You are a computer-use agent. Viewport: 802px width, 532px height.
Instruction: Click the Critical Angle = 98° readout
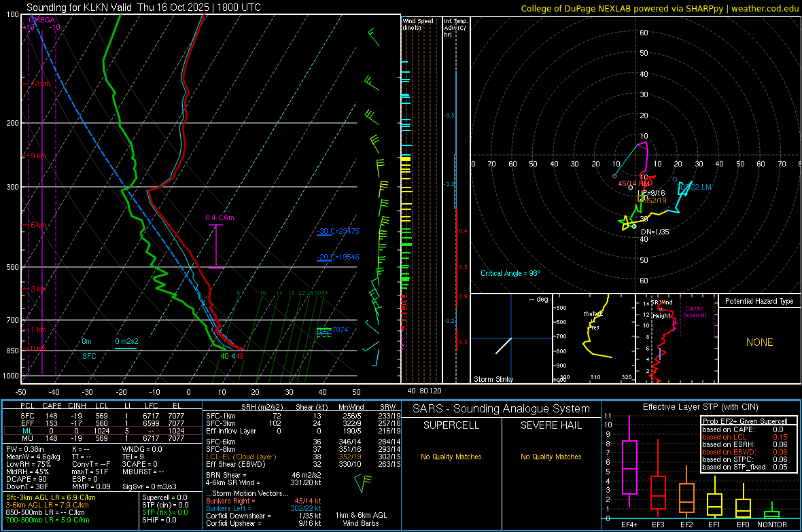(x=510, y=273)
